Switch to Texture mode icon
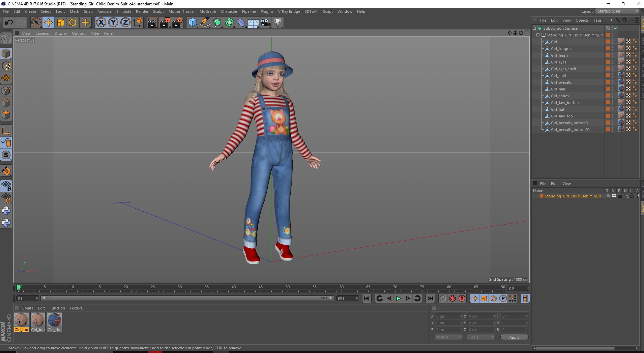This screenshot has width=644, height=353. [x=6, y=66]
